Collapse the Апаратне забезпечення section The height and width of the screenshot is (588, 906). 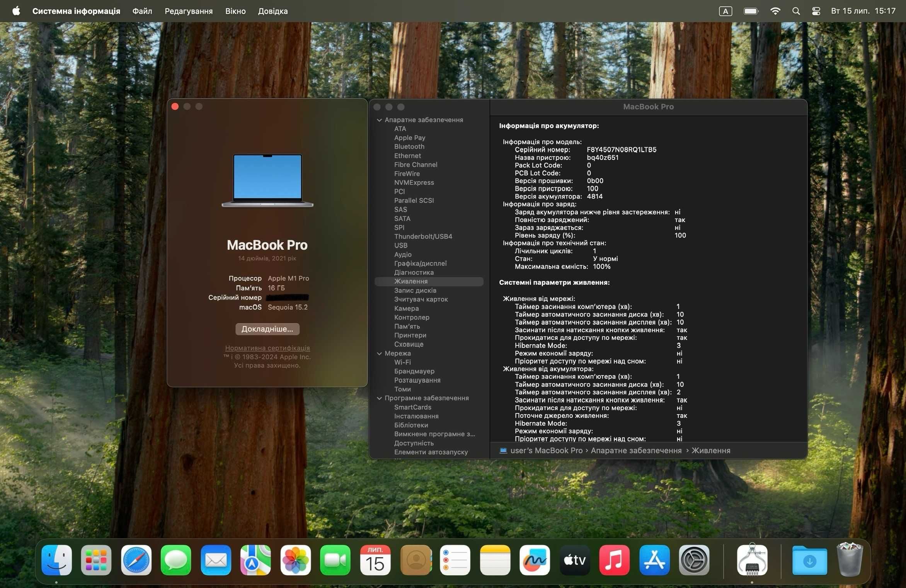379,120
